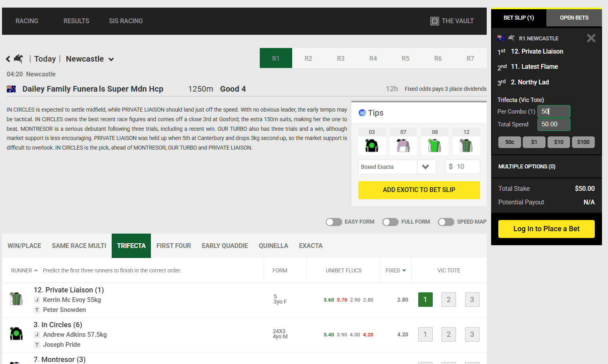Click the Total Spend field

(554, 124)
